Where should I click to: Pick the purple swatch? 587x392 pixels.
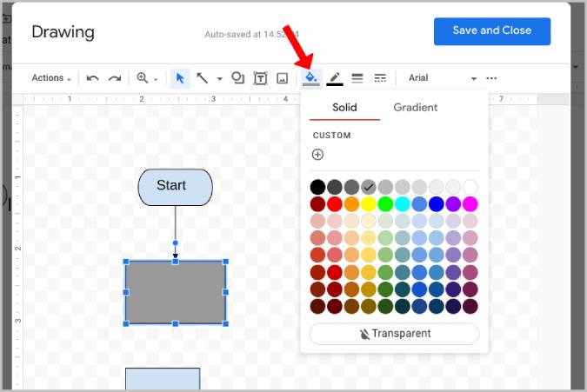[453, 204]
